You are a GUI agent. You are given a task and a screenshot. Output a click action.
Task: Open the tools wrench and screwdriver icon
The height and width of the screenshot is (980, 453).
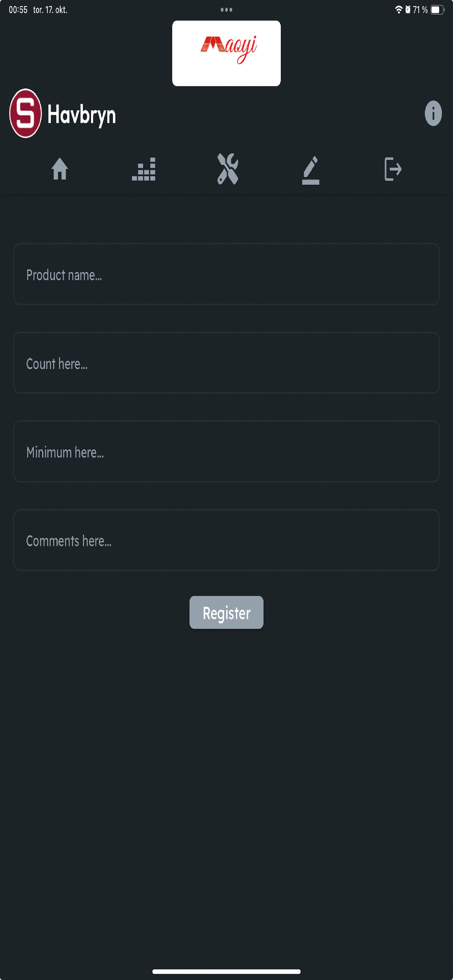[228, 169]
